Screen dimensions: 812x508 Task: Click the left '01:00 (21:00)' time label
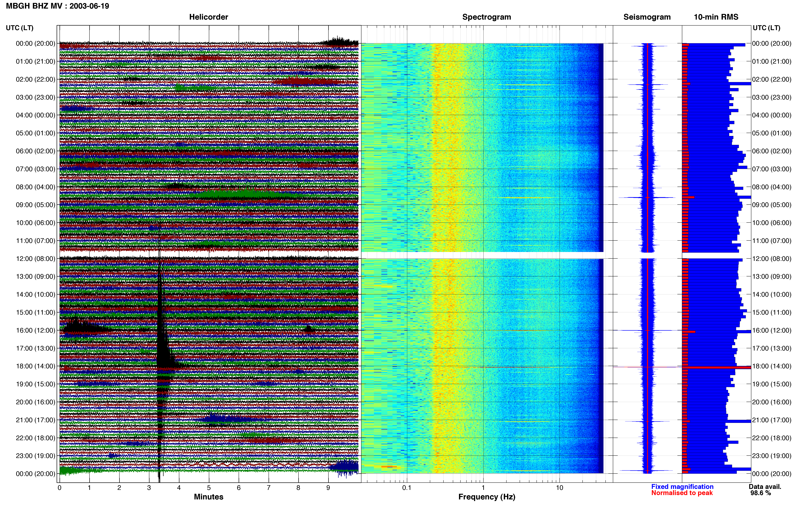(36, 61)
